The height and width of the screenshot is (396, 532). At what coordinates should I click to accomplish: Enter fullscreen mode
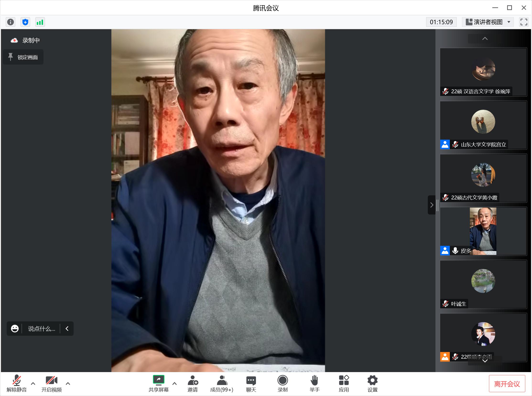click(524, 22)
